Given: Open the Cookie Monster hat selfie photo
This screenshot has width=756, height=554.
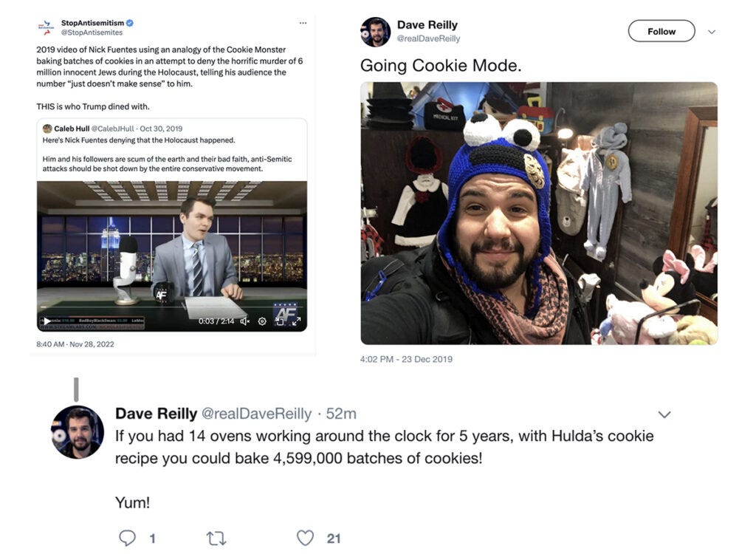Looking at the screenshot, I should point(539,213).
